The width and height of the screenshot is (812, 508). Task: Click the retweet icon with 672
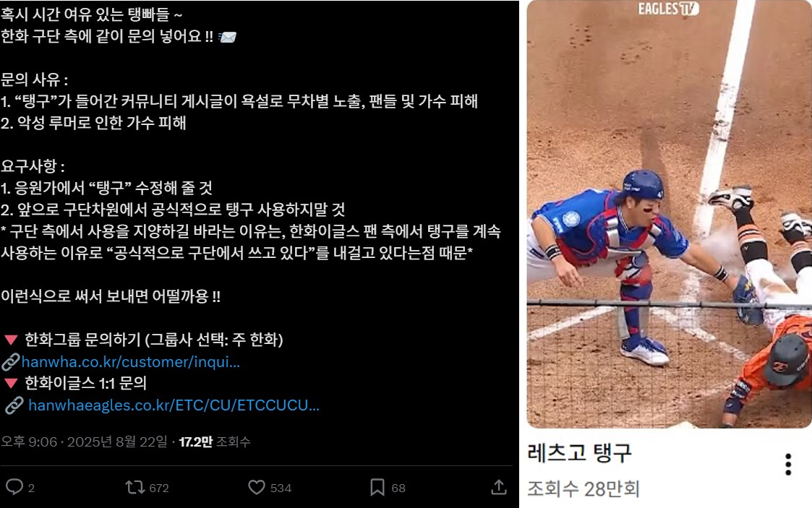point(134,487)
